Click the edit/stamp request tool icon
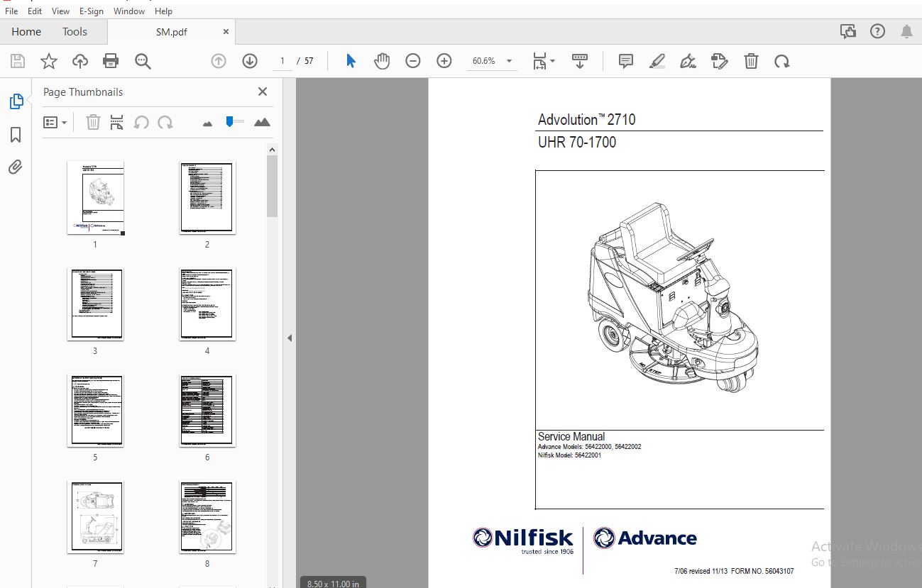The height and width of the screenshot is (588, 922). tap(719, 61)
